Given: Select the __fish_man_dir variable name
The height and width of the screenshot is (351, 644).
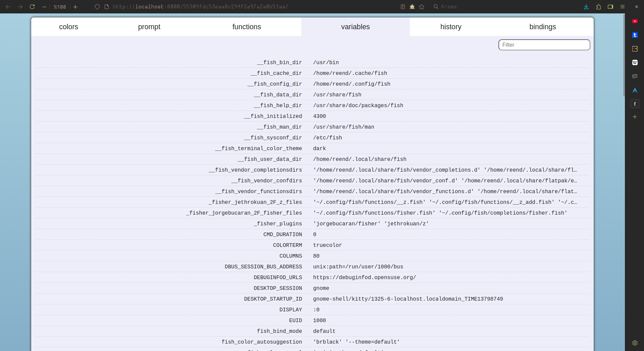Looking at the screenshot, I should pos(279,127).
